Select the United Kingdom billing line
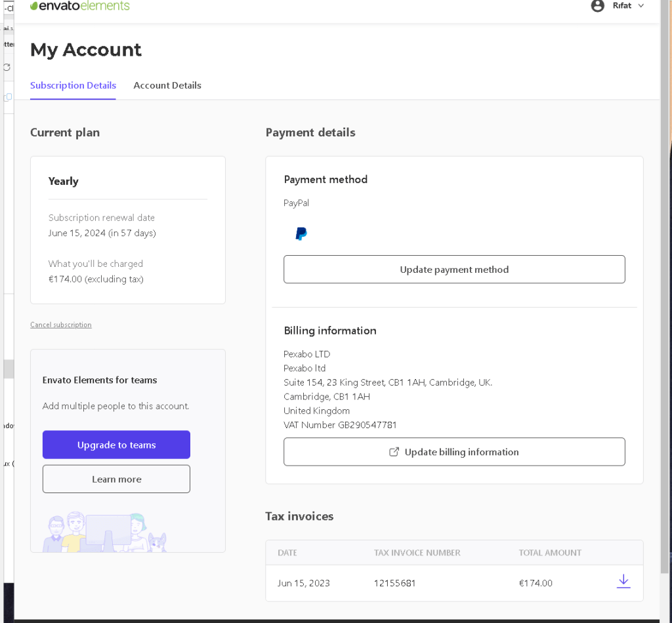672x623 pixels. tap(317, 411)
